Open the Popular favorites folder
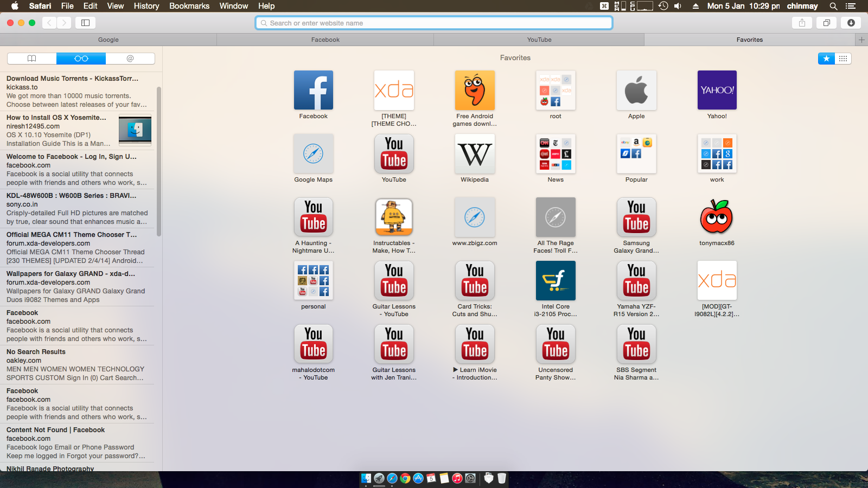This screenshot has width=868, height=488. (x=636, y=153)
